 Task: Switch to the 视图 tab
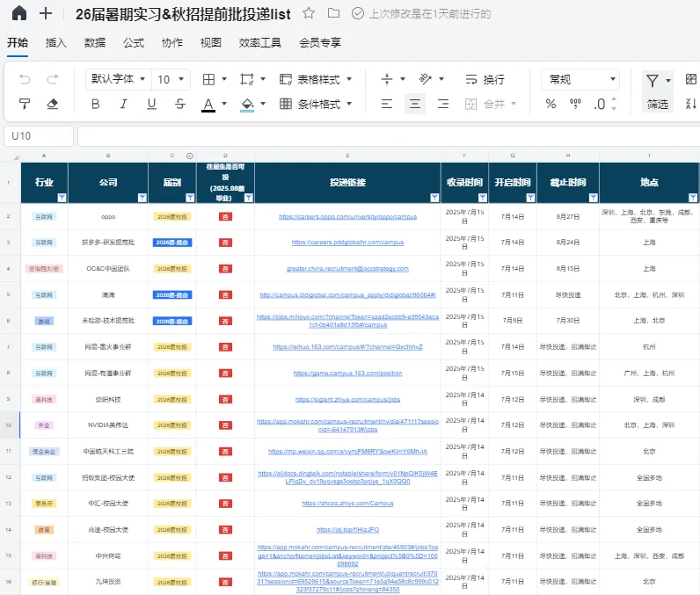[211, 43]
